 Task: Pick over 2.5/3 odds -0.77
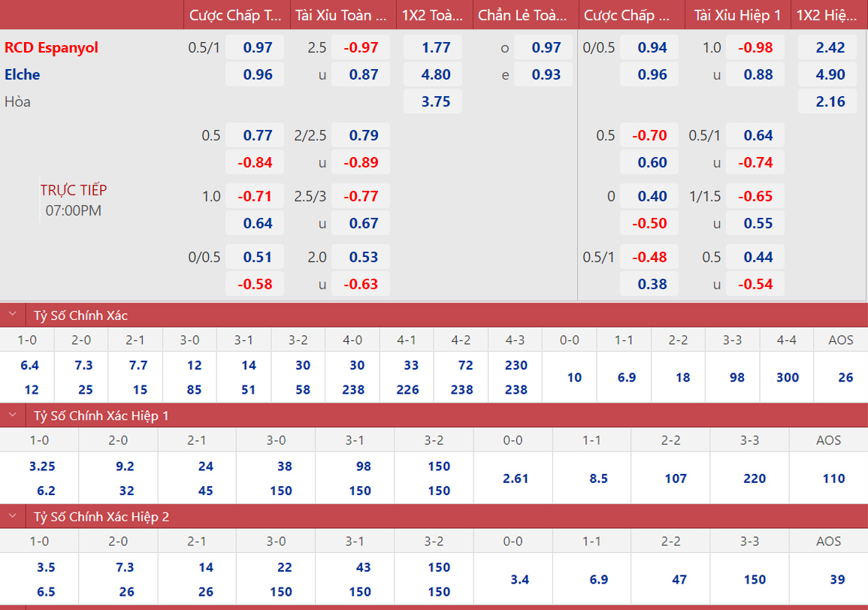click(x=361, y=197)
